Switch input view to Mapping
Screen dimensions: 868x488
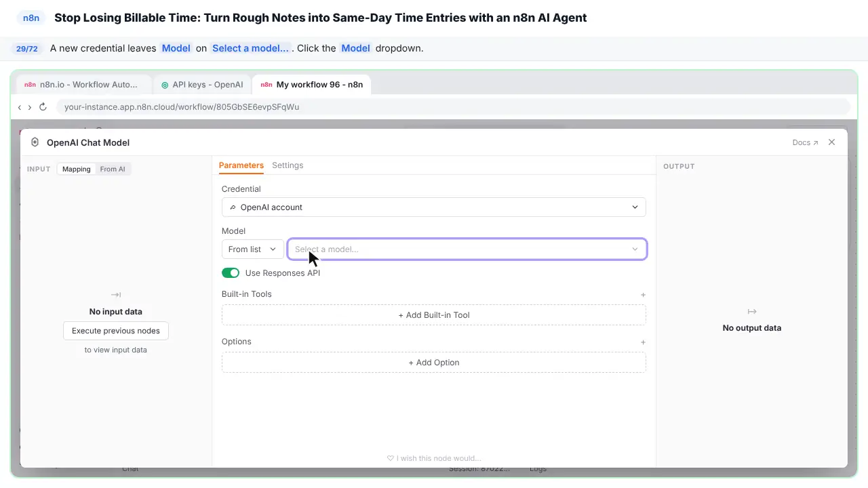click(x=77, y=169)
